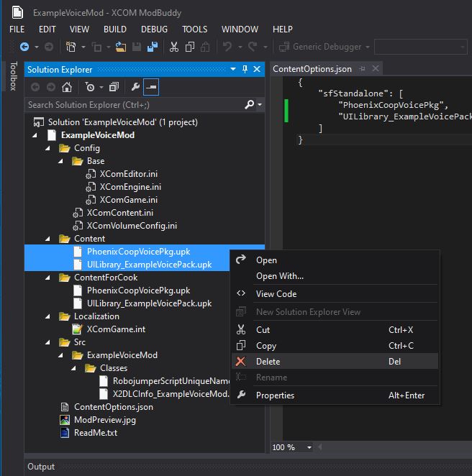
Task: Close the ContentOptions.json tab
Action: pos(376,68)
